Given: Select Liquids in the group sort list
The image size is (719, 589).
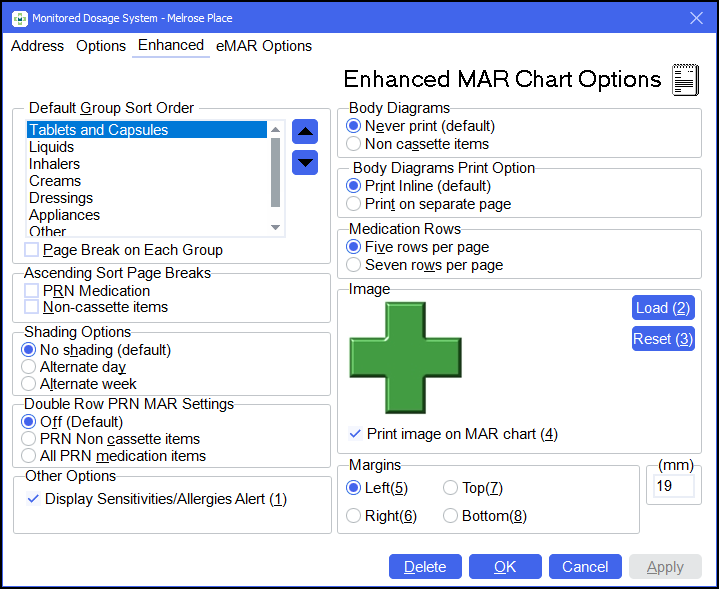Looking at the screenshot, I should coord(52,147).
